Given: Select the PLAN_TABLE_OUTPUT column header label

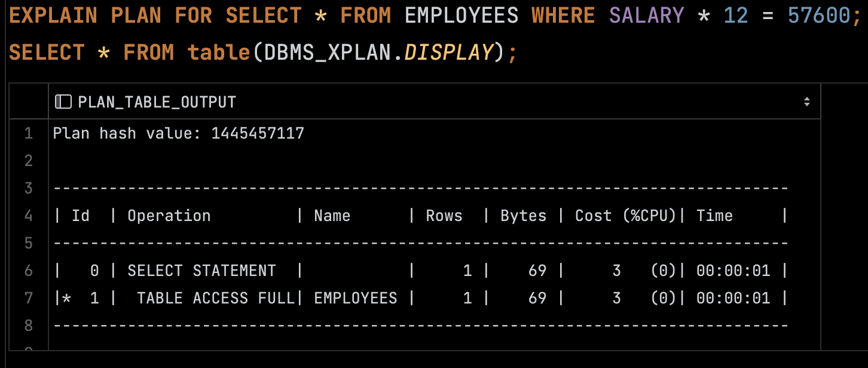Looking at the screenshot, I should pyautogui.click(x=157, y=102).
